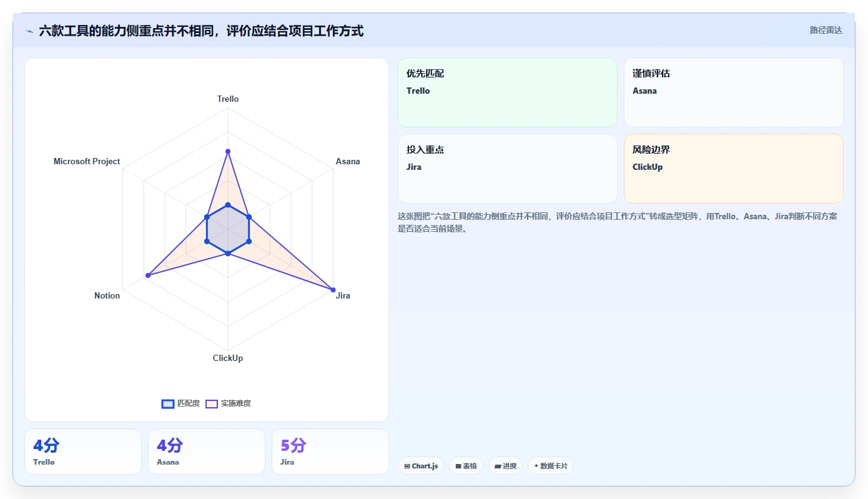Select the 表格 tag

(x=466, y=466)
